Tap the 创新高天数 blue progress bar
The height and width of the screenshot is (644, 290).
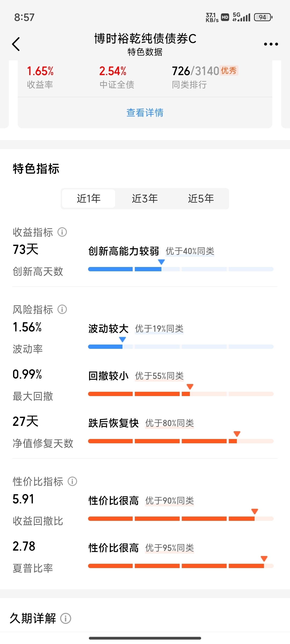coord(181,269)
